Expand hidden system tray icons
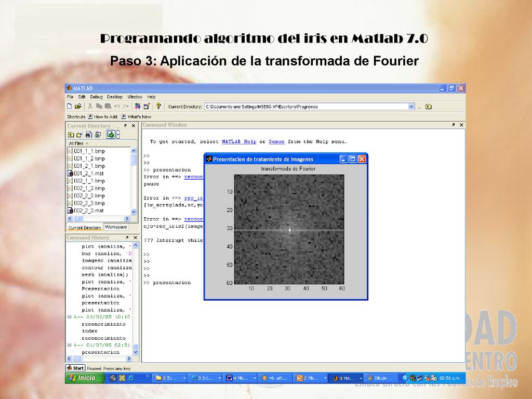 click(404, 378)
